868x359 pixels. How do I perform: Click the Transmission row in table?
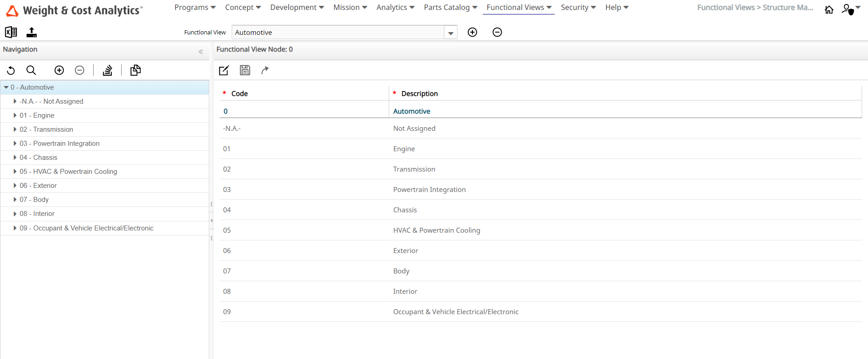[414, 169]
